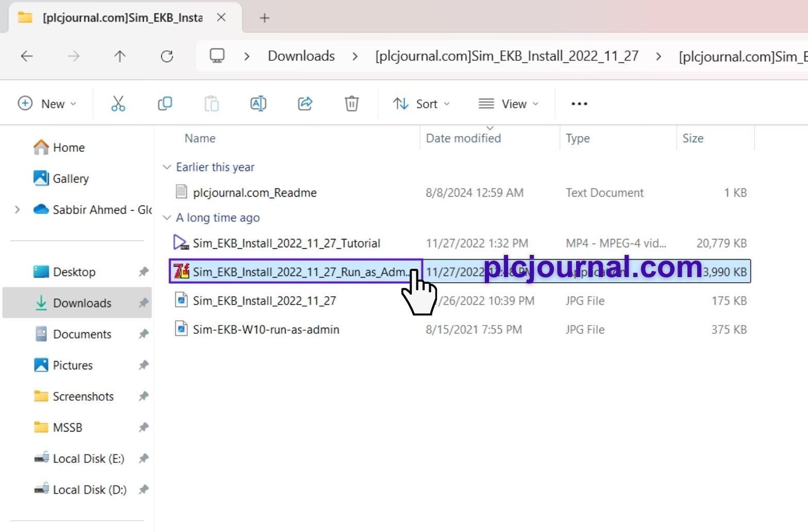Screen dimensions: 808x532
Task: Open Local Disk (E:) in sidebar
Action: (79, 458)
